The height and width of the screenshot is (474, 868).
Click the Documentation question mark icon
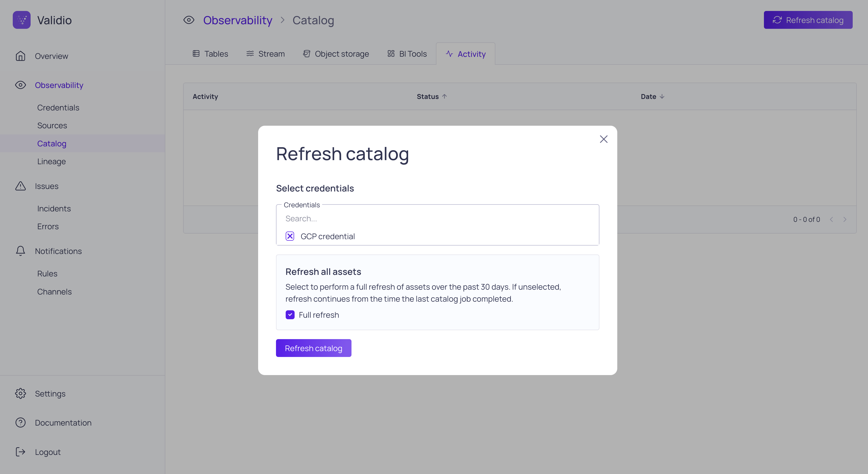(x=21, y=422)
